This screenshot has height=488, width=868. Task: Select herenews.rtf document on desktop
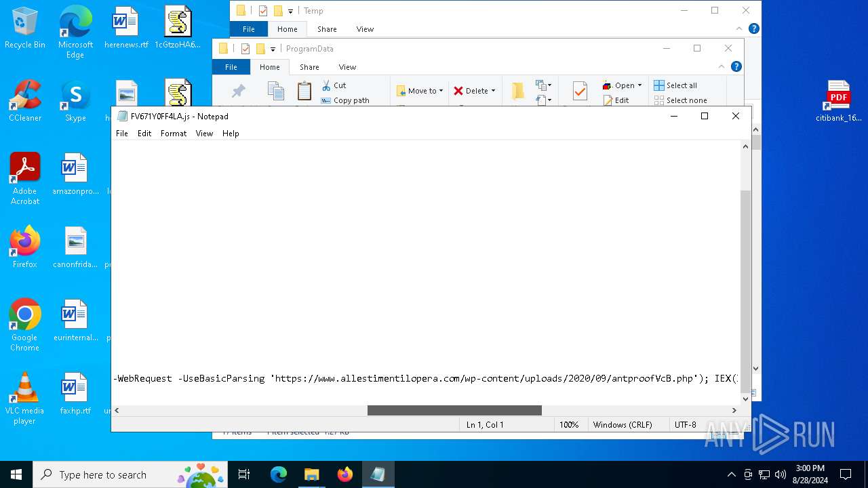[125, 28]
